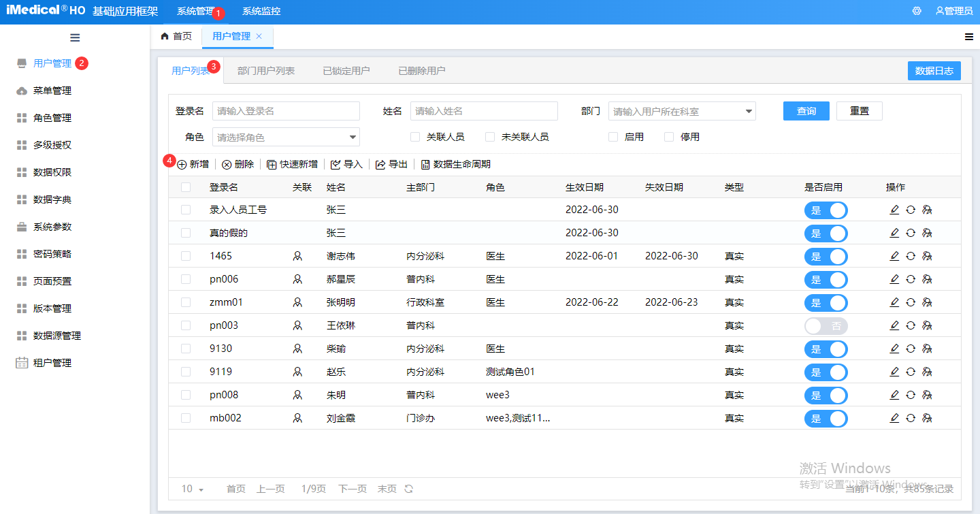
Task: Close the 用户管理 page tab
Action: 259,36
